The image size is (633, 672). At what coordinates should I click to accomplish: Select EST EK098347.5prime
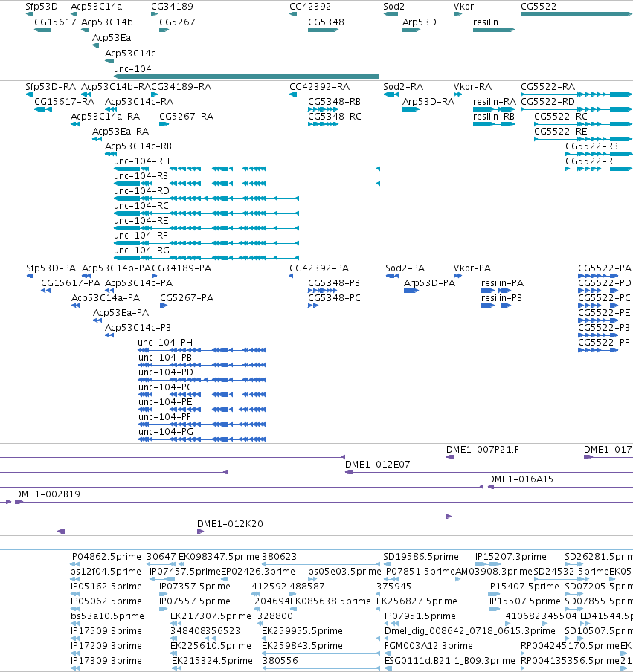tap(183, 564)
